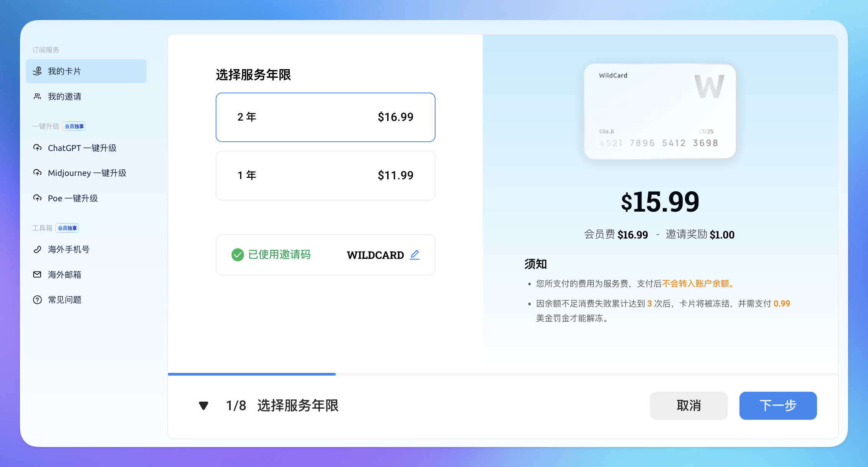The height and width of the screenshot is (467, 868).
Task: Click the cloud upload icon for Poe 一键升级
Action: tap(37, 198)
